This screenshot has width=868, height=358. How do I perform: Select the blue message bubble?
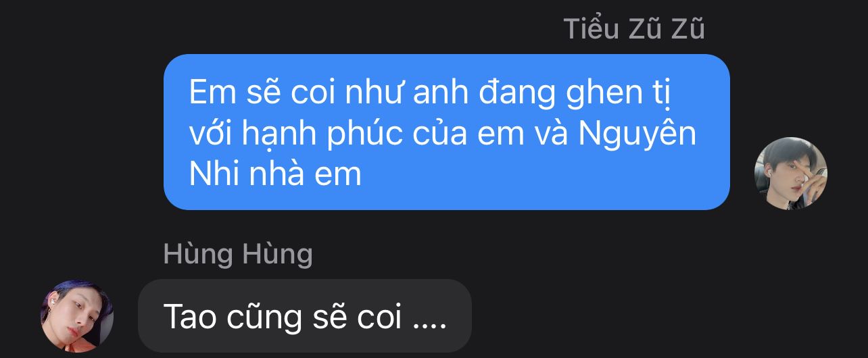coord(447,132)
